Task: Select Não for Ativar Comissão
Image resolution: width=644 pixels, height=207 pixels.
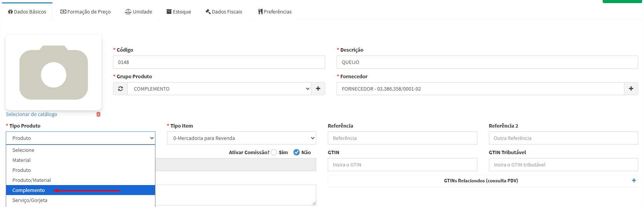Action: pos(297,152)
